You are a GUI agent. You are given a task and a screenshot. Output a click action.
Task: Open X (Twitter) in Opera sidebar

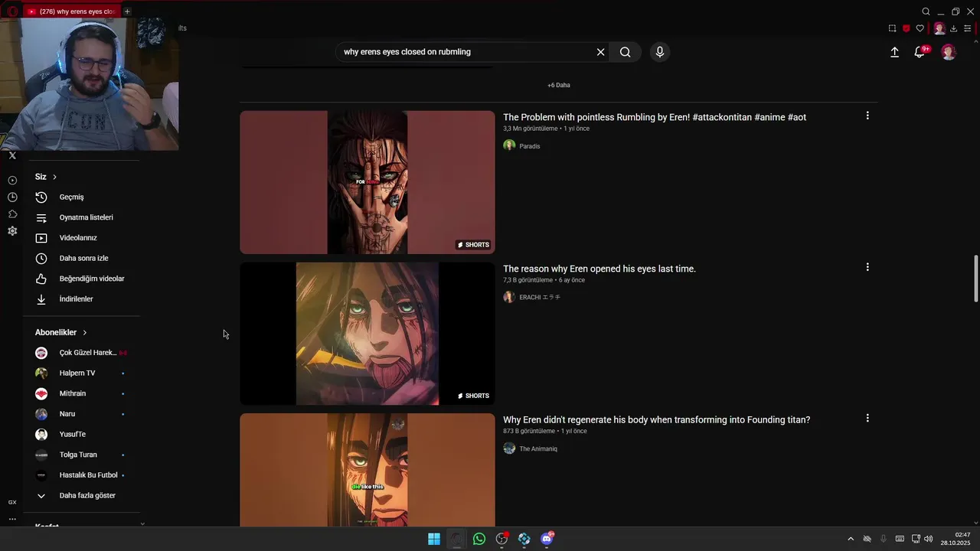(12, 155)
